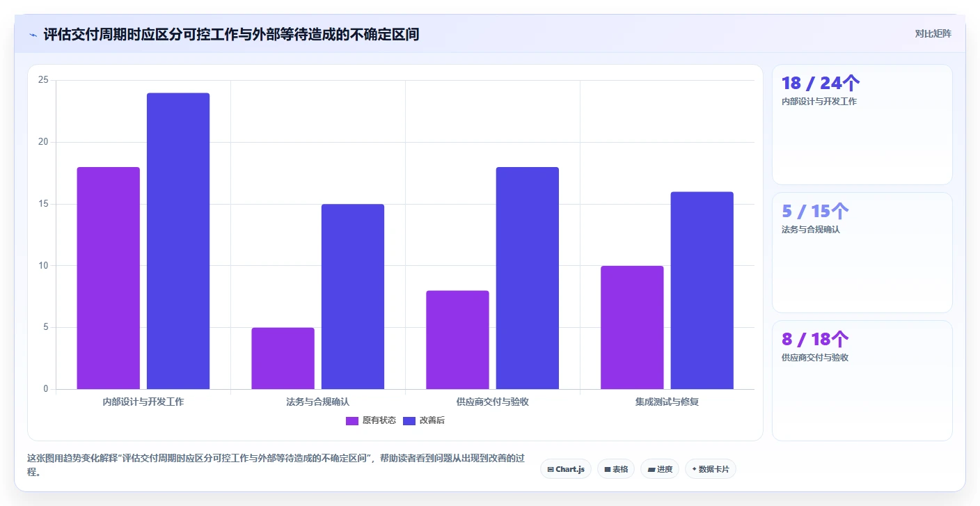The width and height of the screenshot is (980, 506).
Task: Click the x-axis label 法务与合规确认
Action: [x=318, y=402]
